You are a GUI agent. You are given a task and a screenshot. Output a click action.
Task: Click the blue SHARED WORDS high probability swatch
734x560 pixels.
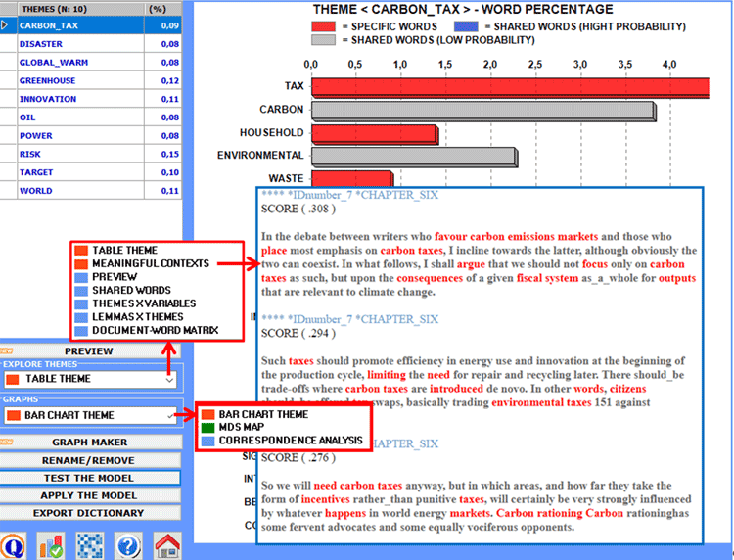pos(466,26)
